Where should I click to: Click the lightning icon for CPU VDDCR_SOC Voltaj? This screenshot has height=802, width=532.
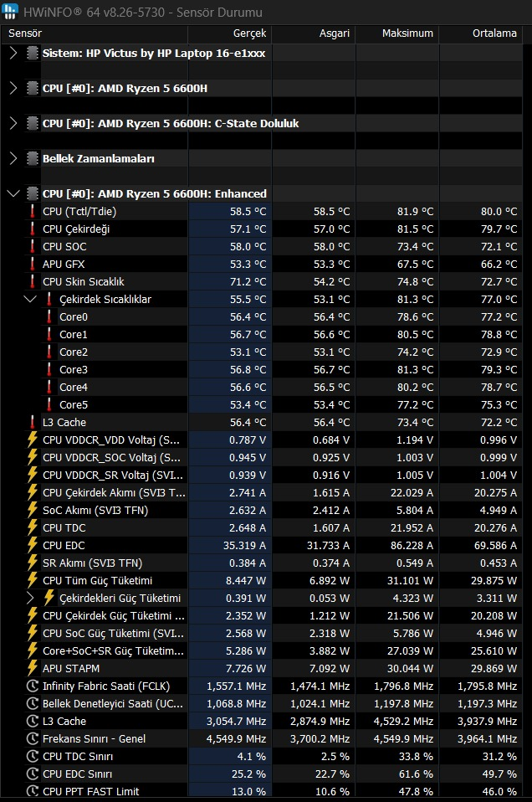tap(32, 457)
